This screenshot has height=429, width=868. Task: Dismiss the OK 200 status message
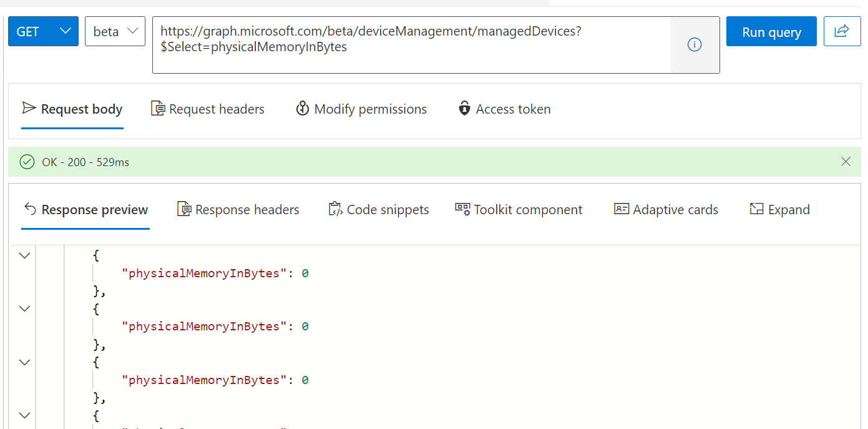pos(846,162)
